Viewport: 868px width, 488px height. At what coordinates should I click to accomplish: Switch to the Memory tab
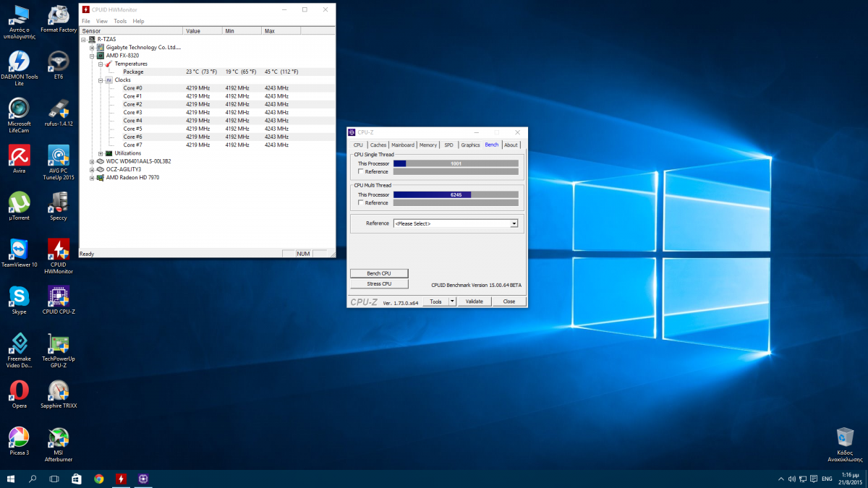coord(428,145)
